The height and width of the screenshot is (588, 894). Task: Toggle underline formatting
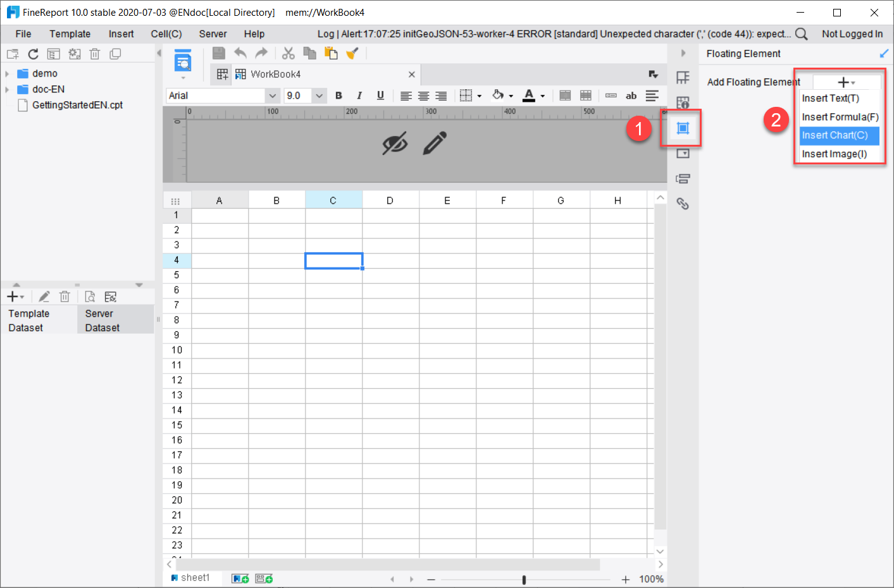click(380, 95)
